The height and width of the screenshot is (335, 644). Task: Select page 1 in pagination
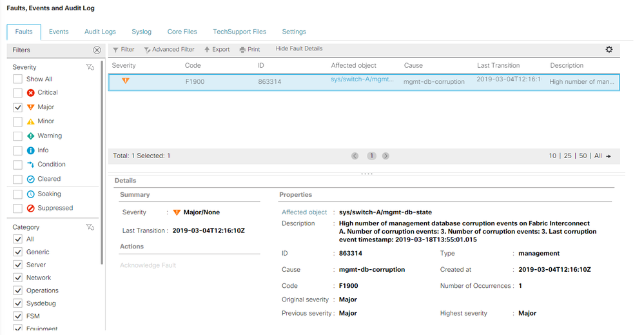point(371,156)
